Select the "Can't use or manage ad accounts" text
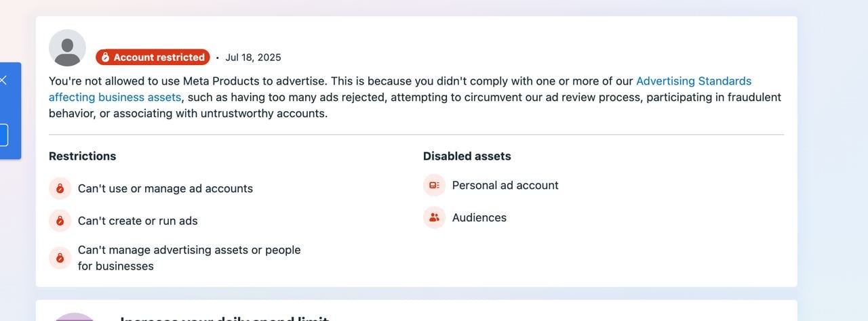This screenshot has height=321, width=868. [165, 189]
